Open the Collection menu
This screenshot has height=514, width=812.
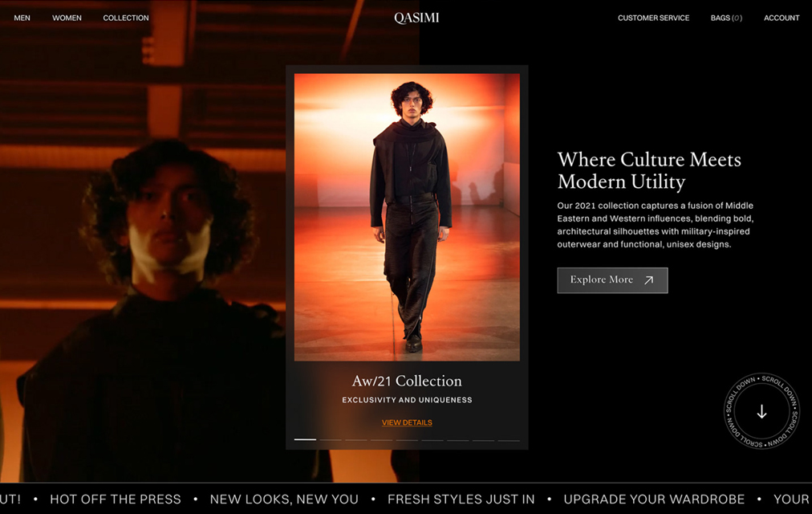pyautogui.click(x=126, y=18)
